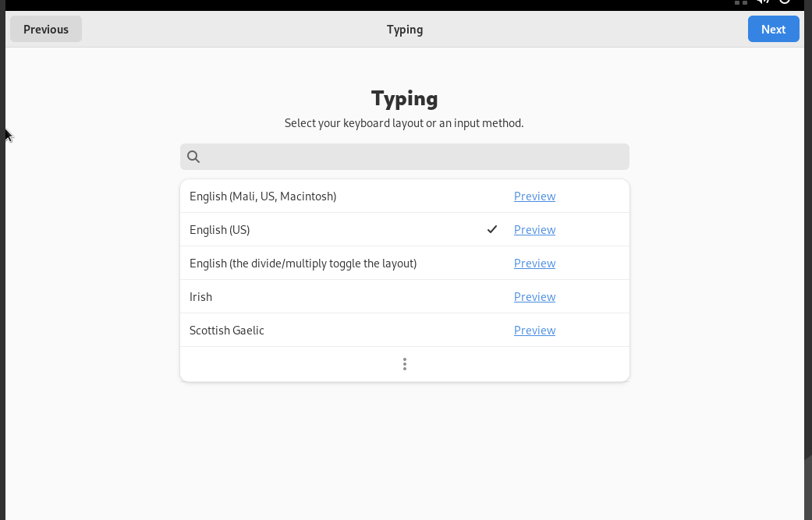Preview English (Mali, US, Macintosh) layout
Viewport: 812px width, 520px height.
pos(534,196)
